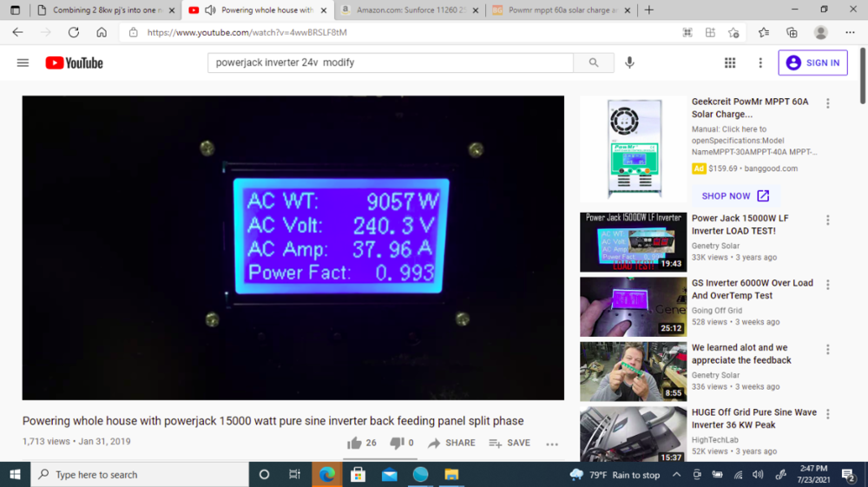Click HighTechLab channel name
This screenshot has height=487, width=868.
pyautogui.click(x=714, y=440)
